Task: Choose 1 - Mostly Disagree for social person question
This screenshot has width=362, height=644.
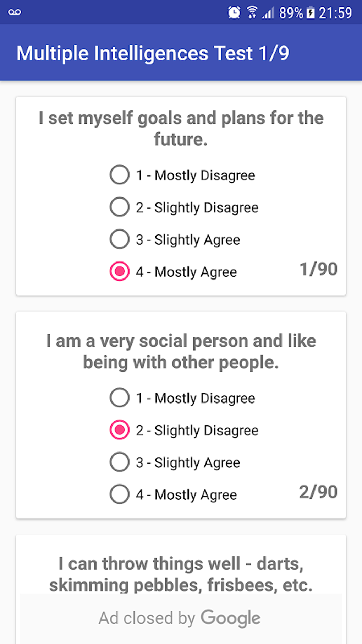Action: (182, 398)
